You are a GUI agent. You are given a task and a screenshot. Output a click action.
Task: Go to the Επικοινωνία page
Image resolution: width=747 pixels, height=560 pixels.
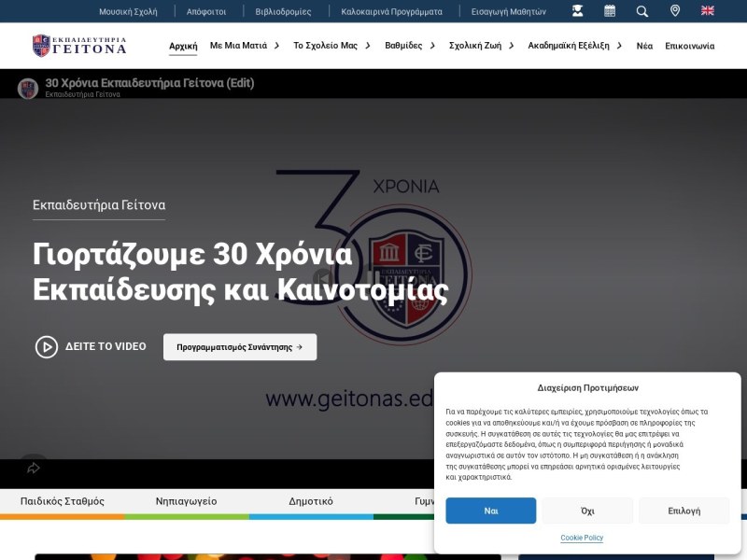coord(690,46)
